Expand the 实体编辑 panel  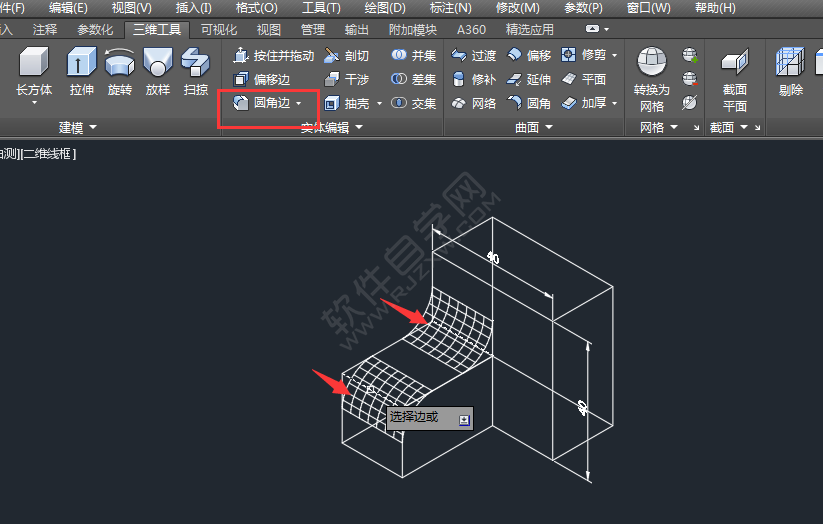click(332, 127)
